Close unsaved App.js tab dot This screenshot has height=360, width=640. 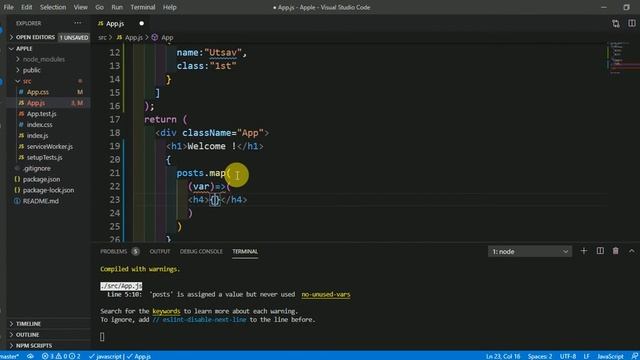142,24
